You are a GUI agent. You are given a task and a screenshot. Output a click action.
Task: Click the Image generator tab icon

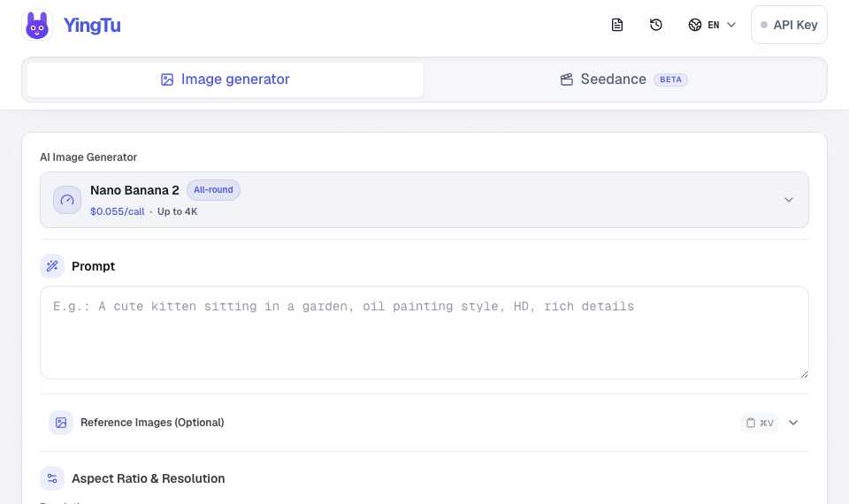coord(167,80)
